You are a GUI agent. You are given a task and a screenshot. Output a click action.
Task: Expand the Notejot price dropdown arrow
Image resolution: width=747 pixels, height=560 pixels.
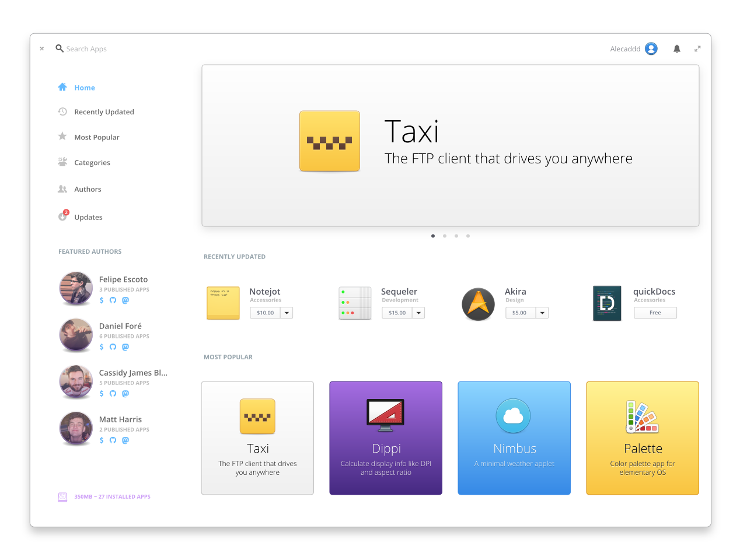[287, 313]
